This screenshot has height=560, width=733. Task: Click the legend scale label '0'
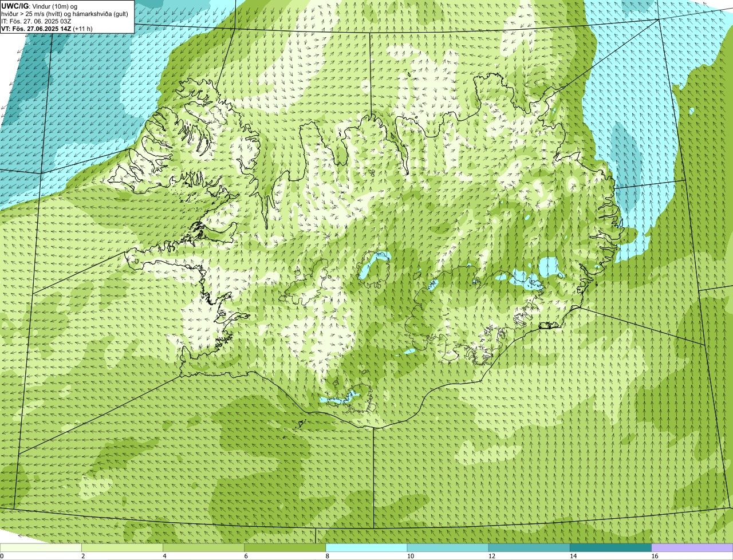tap(2, 556)
